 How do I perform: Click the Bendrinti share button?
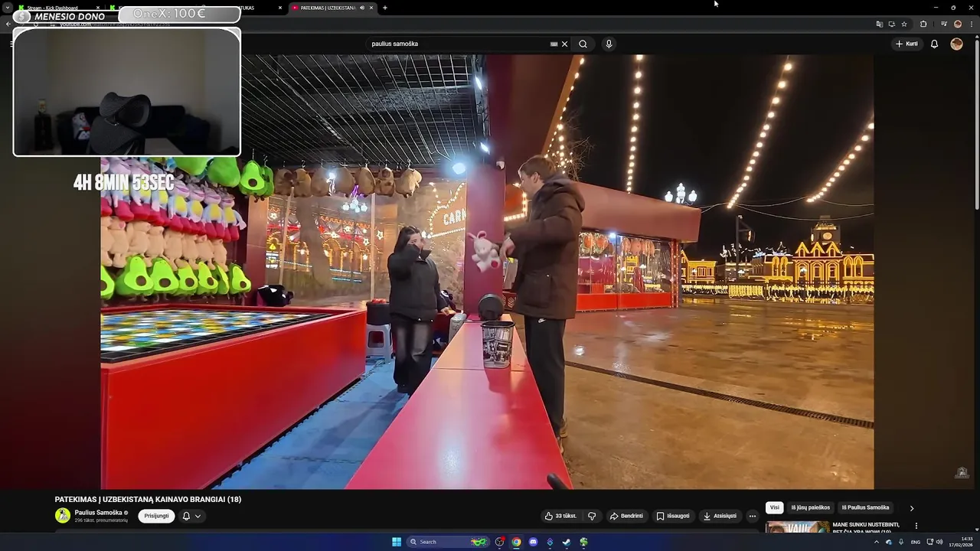coord(626,516)
